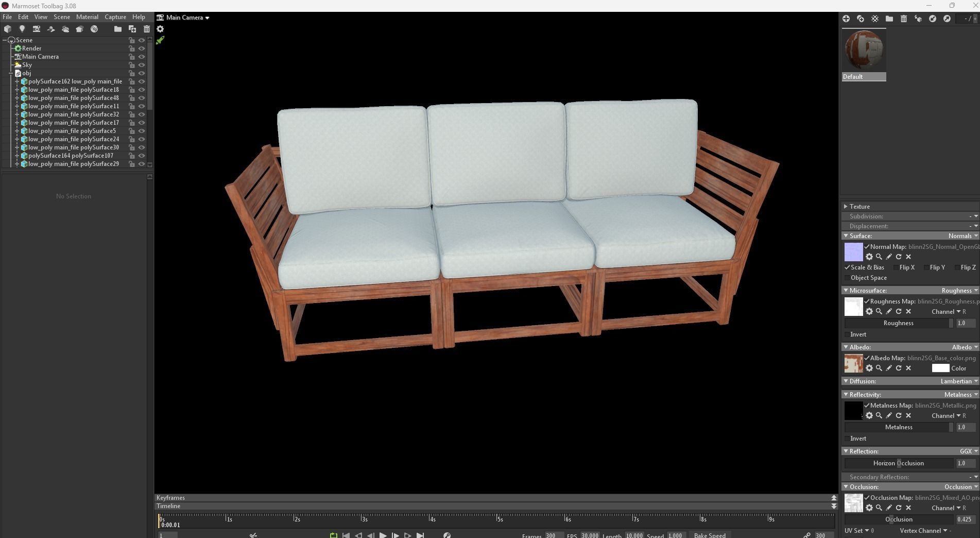Duplicate the selected scene object
980x538 pixels.
coord(132,29)
